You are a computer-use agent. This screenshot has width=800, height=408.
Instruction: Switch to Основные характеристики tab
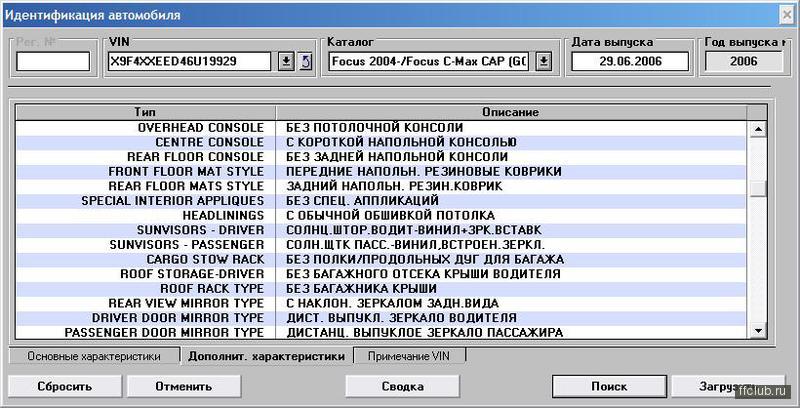pyautogui.click(x=94, y=356)
